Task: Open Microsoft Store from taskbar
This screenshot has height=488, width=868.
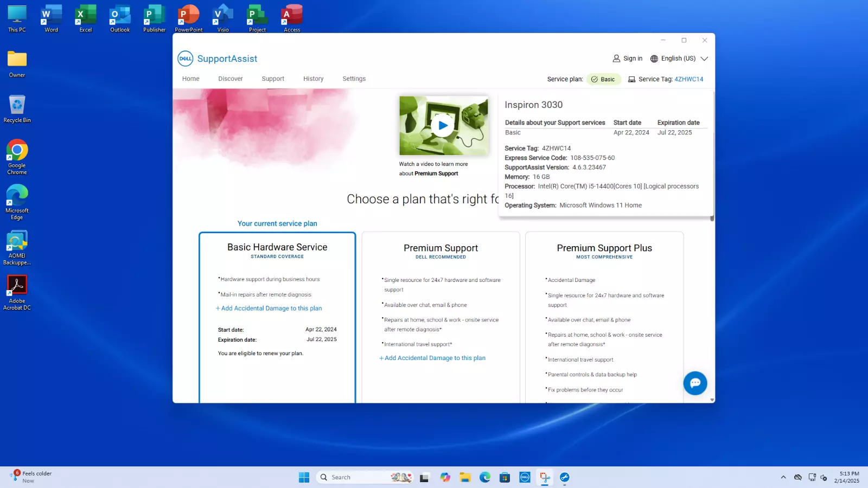Action: coord(505,477)
